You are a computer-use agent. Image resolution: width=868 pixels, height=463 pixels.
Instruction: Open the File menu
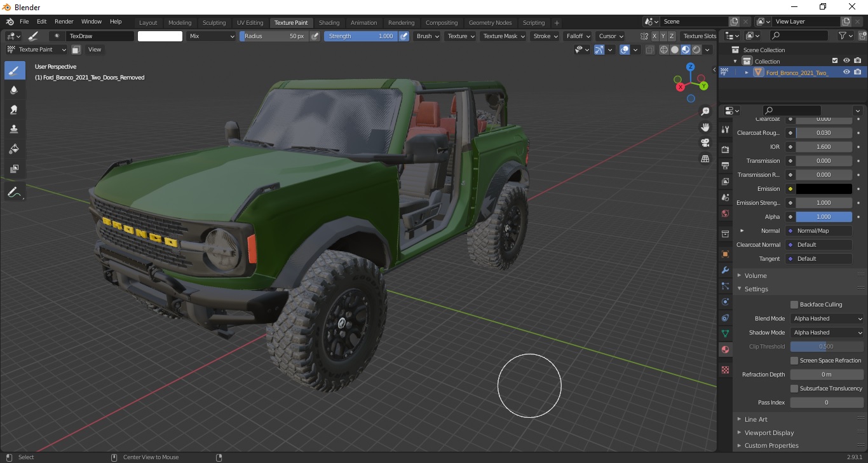pos(24,22)
